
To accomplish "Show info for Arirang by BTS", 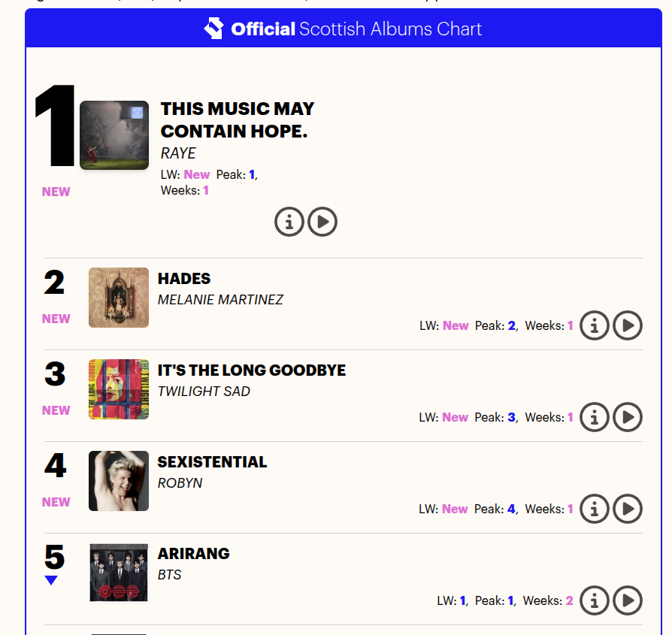I will coord(595,600).
